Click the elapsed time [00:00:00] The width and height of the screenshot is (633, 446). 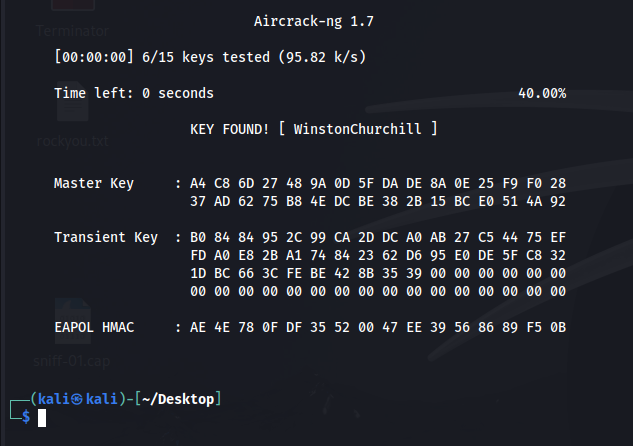(96, 57)
